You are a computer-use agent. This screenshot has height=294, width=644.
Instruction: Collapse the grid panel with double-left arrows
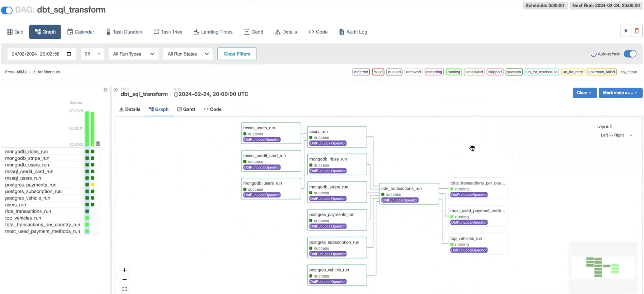105,90
